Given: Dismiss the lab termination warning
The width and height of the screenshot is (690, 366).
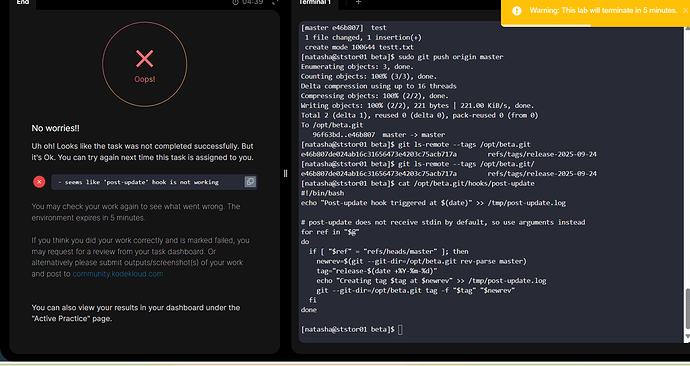Looking at the screenshot, I should (685, 11).
